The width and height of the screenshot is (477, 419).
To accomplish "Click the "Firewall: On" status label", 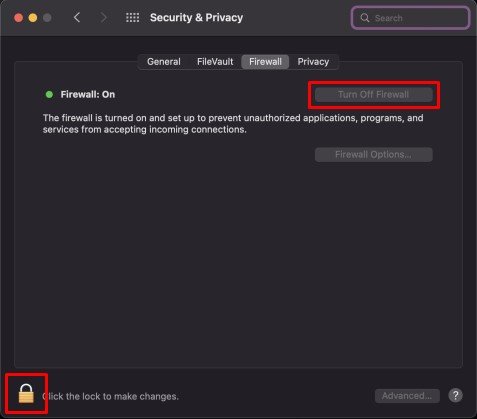I will point(88,94).
